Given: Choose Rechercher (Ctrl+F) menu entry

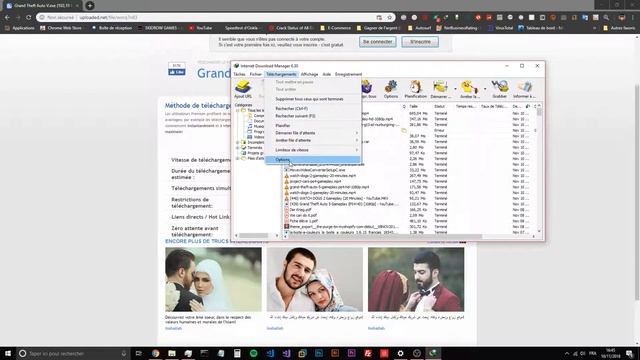Looking at the screenshot, I should pos(313,109).
